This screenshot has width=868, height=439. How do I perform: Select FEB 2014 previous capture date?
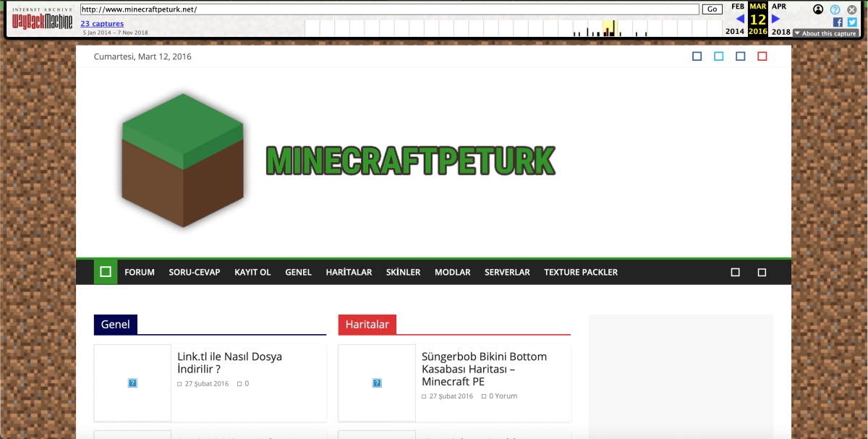coord(736,19)
